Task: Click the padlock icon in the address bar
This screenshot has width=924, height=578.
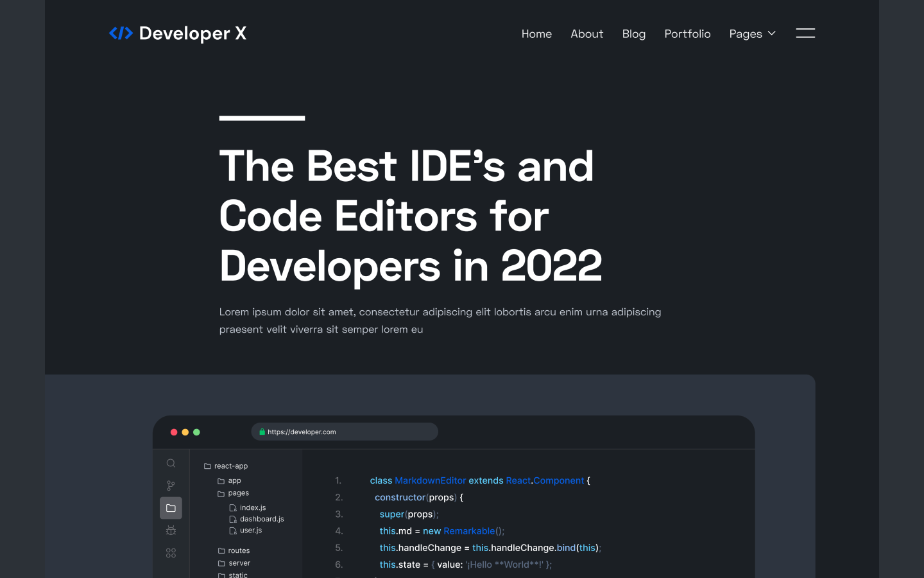Action: (x=262, y=432)
